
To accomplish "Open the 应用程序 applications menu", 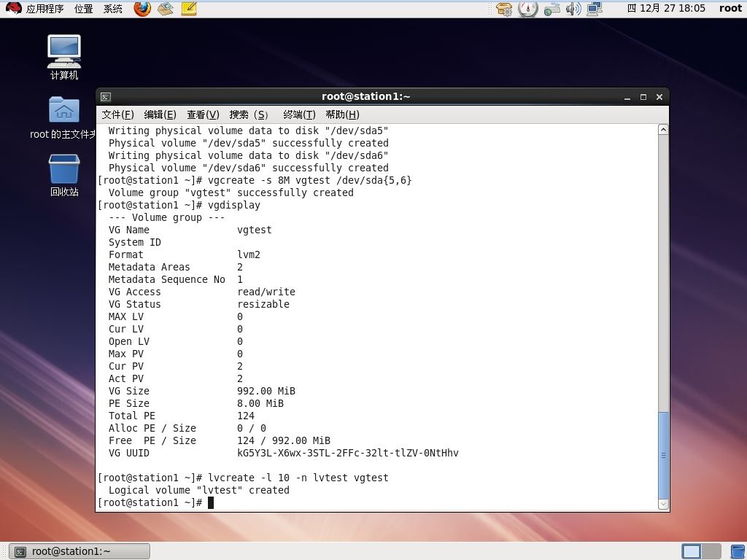I will pyautogui.click(x=44, y=9).
